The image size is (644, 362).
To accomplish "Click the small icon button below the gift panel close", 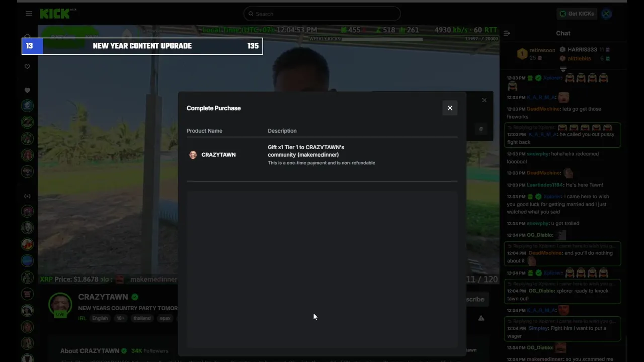I will click(480, 129).
